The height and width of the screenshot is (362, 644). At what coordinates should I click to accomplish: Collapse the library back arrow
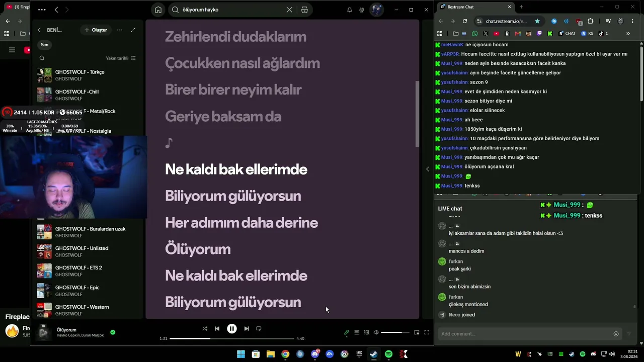pyautogui.click(x=39, y=30)
